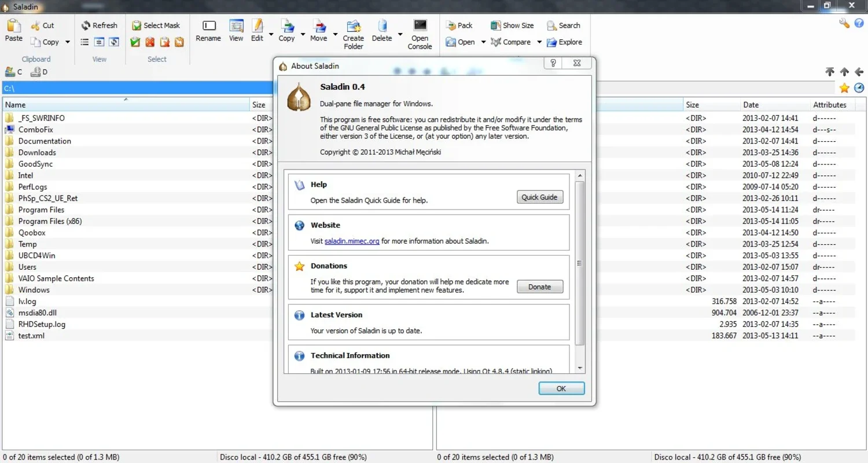The width and height of the screenshot is (868, 463).
Task: Open the Select Mask tool
Action: (x=156, y=25)
